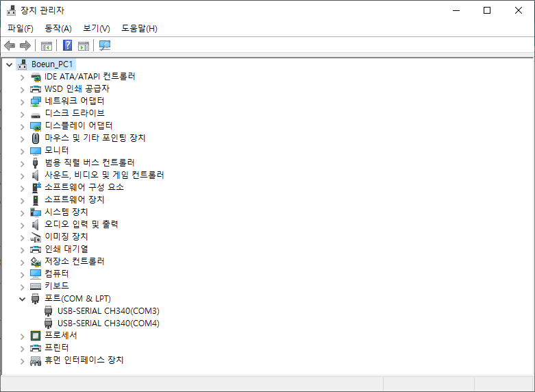Select the 인쇄 대기열 label
Viewport: 535px width, 392px height.
tap(66, 249)
